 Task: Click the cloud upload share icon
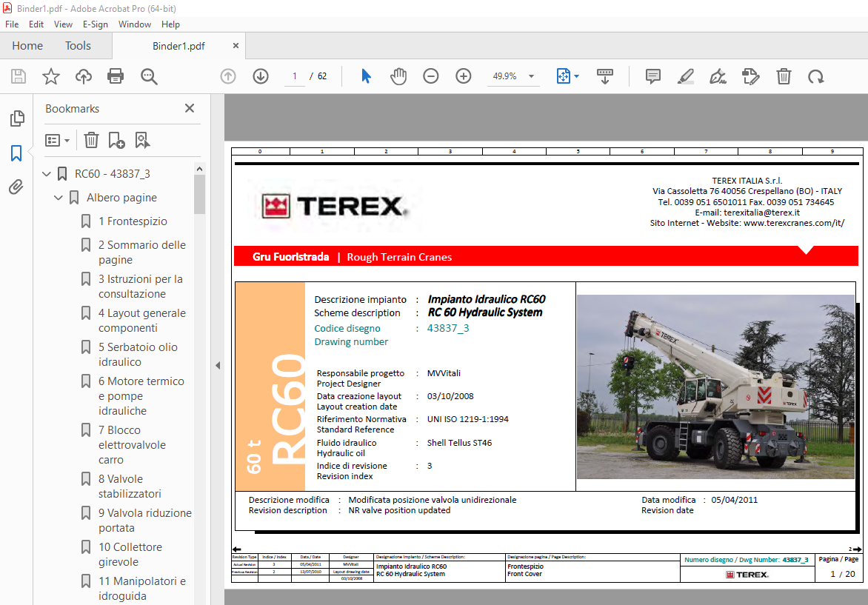click(84, 76)
